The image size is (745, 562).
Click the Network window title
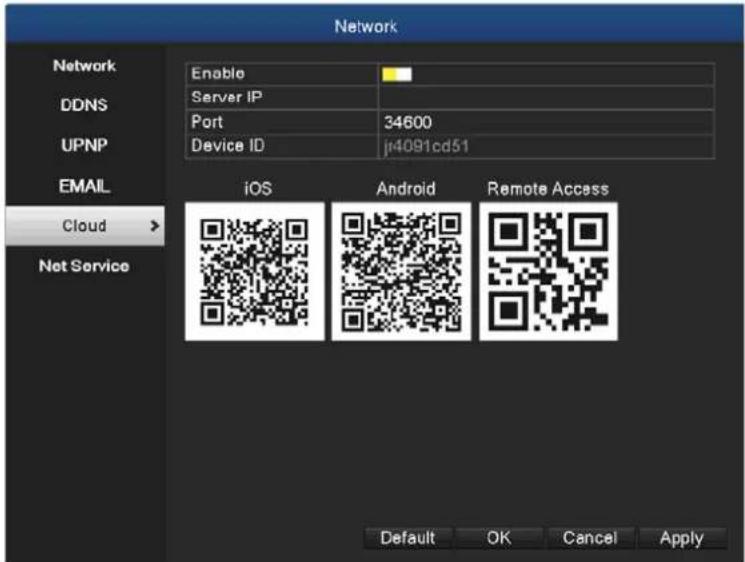(366, 26)
